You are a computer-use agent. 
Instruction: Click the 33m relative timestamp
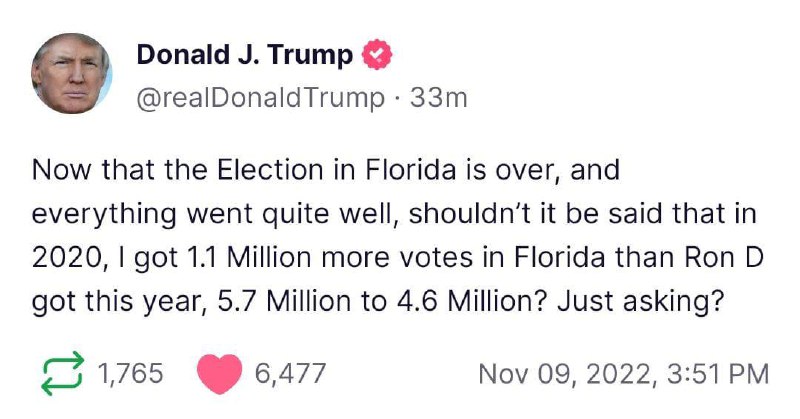click(x=438, y=97)
